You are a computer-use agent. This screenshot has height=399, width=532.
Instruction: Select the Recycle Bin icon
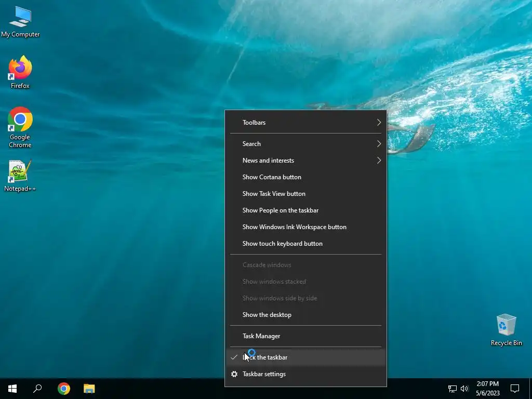click(x=506, y=329)
